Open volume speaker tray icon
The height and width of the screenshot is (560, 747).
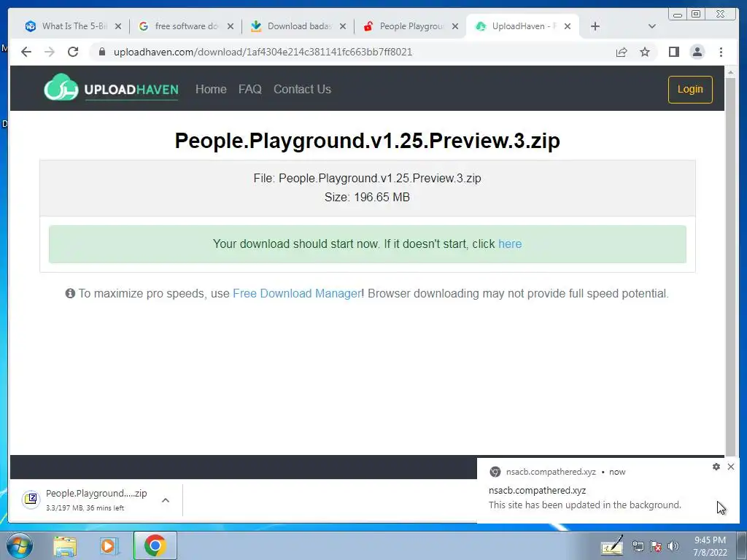(x=673, y=546)
